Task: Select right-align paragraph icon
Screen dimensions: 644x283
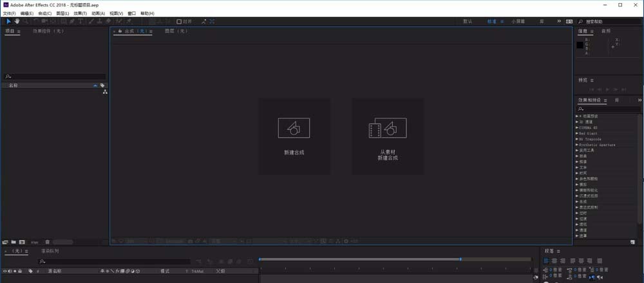Action: pyautogui.click(x=563, y=261)
